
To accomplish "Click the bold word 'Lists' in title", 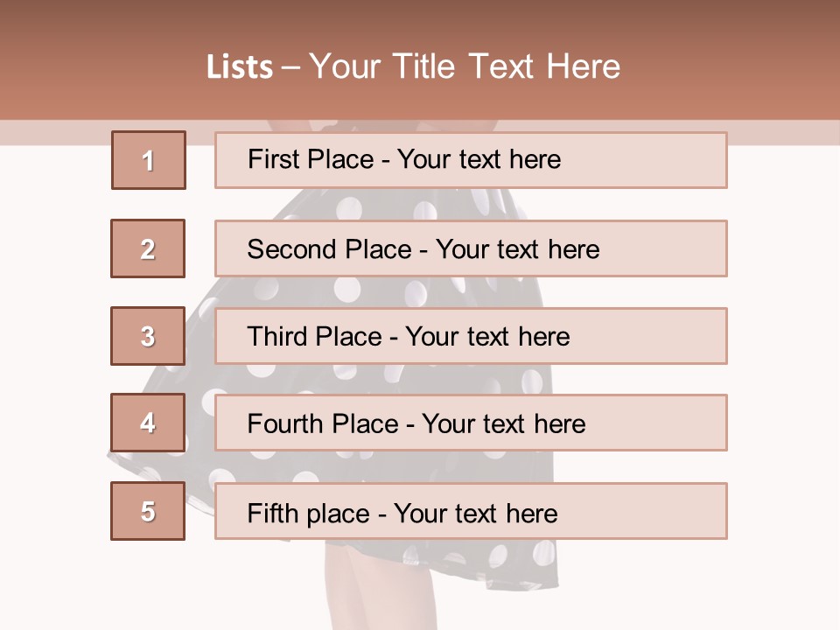I will tap(239, 67).
